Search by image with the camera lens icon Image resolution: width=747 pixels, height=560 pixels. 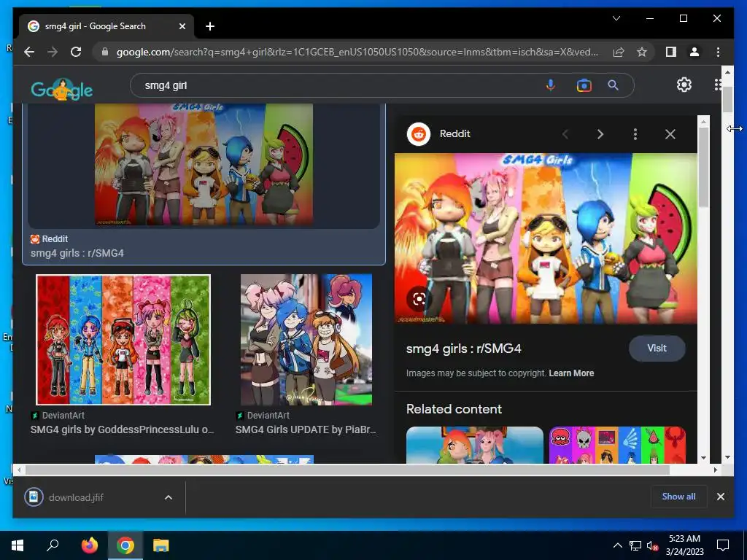(x=584, y=85)
